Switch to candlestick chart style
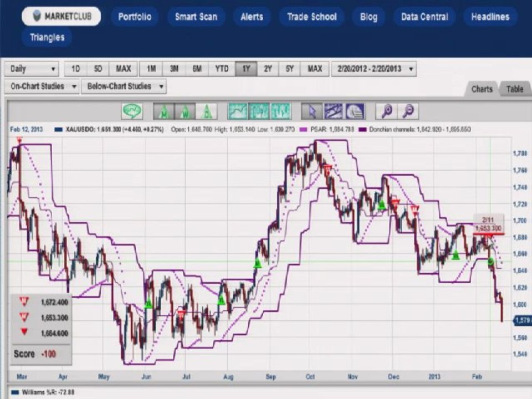 coord(259,111)
